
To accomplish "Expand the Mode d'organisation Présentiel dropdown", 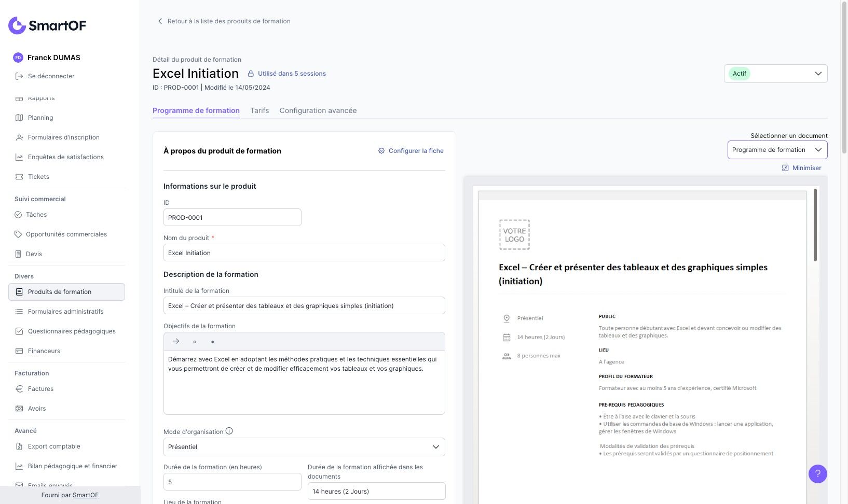I will (x=304, y=447).
